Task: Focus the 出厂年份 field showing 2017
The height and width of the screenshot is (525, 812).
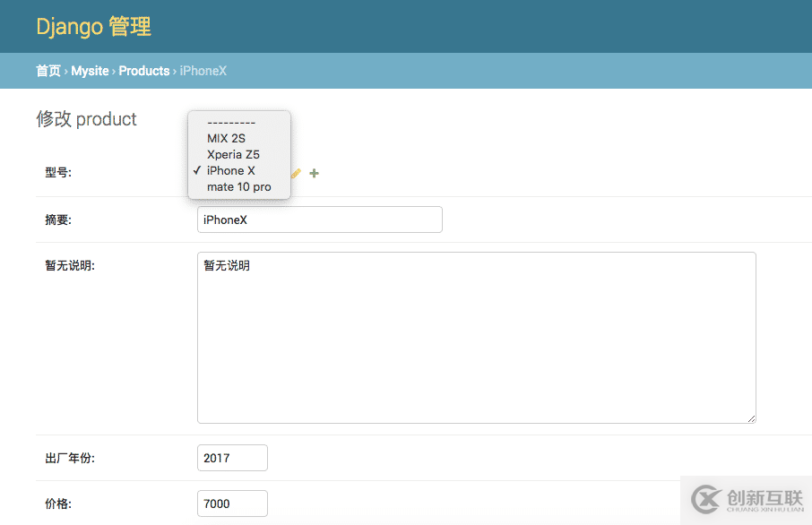Action: (232, 458)
